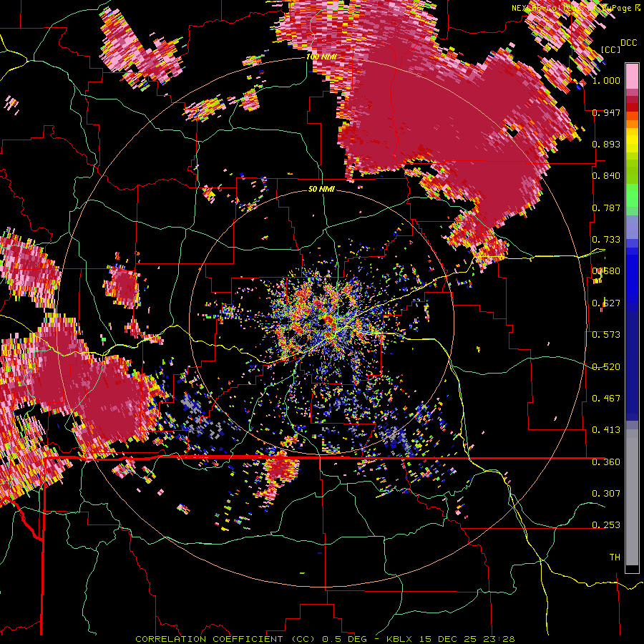Click the 50 NMI range ring label

(321, 189)
